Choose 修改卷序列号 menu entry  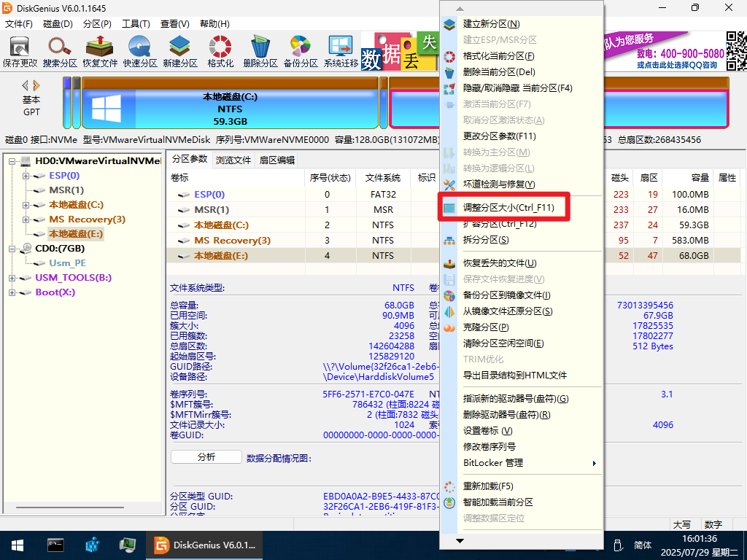[489, 447]
